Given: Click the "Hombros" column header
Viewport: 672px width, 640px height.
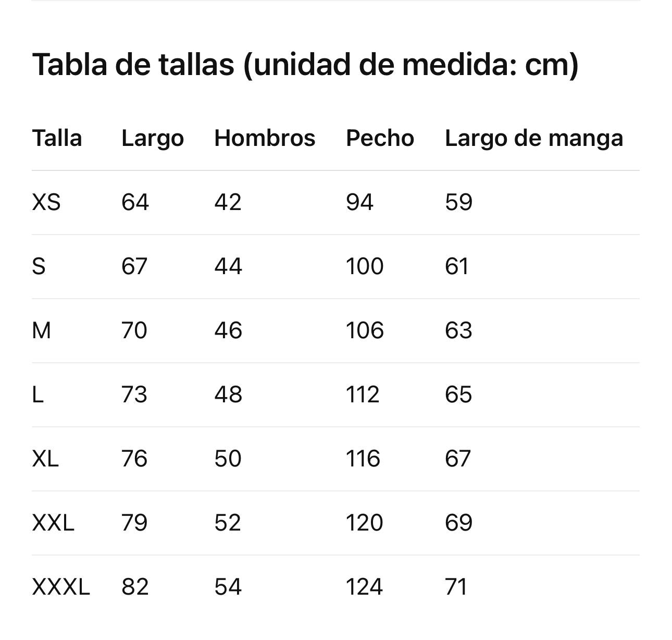Looking at the screenshot, I should point(265,139).
